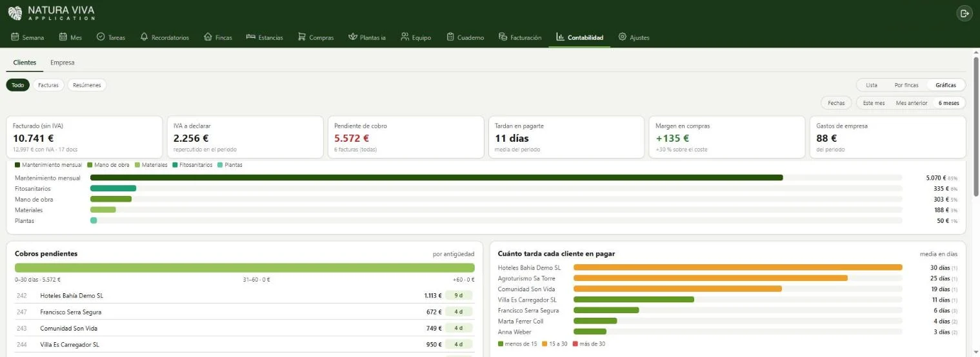
Task: Open the Facturado (sin IVA) card
Action: coord(84,137)
